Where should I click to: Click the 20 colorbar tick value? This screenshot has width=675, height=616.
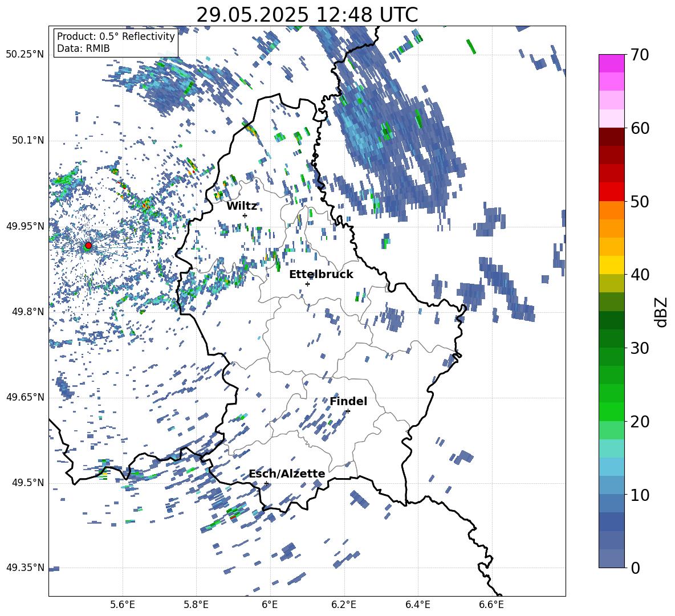[x=640, y=422]
